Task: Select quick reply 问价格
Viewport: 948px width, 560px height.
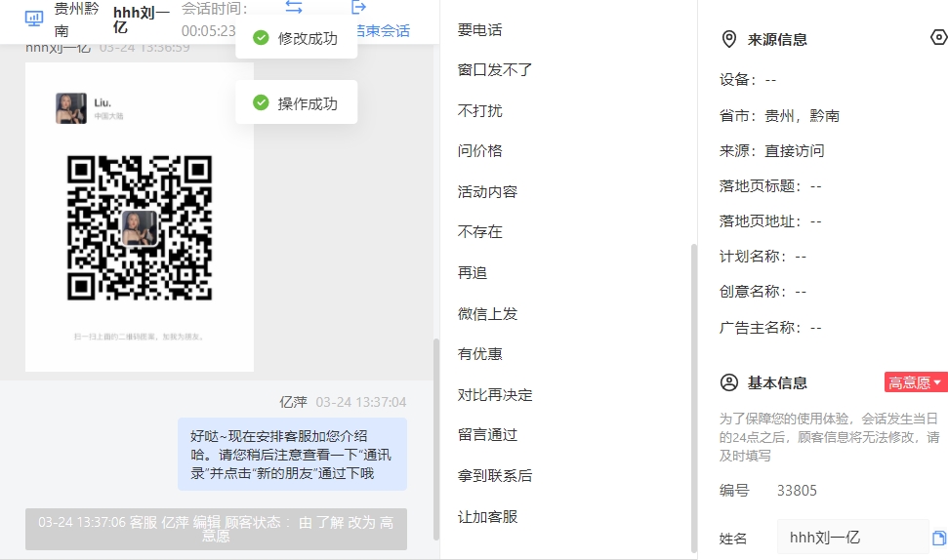Action: click(x=480, y=151)
